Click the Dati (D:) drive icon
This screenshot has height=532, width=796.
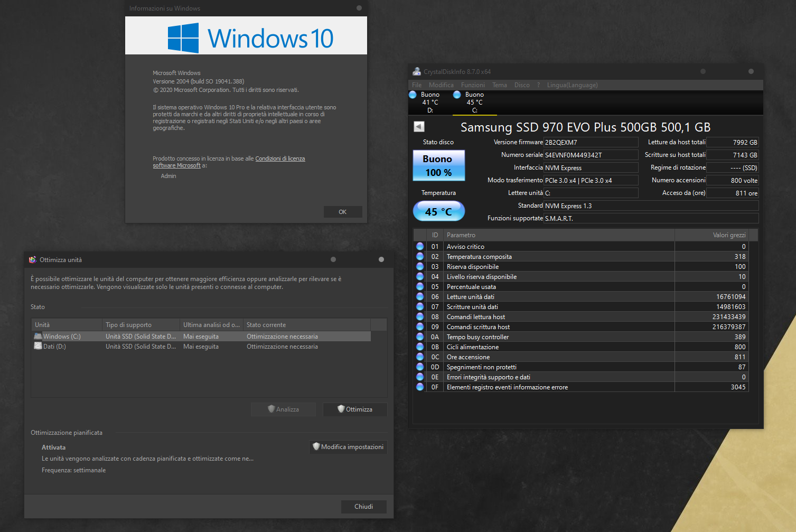tap(38, 346)
